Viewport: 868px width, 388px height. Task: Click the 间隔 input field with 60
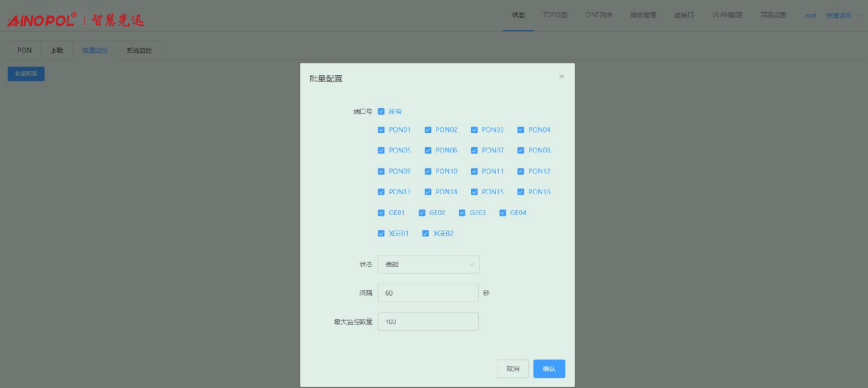point(428,293)
